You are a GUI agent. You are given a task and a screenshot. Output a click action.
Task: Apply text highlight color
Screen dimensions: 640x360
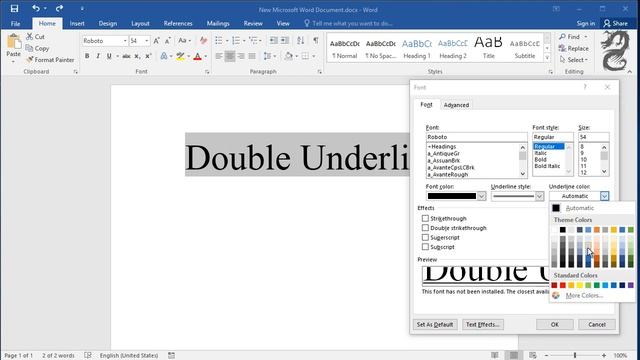pyautogui.click(x=180, y=56)
